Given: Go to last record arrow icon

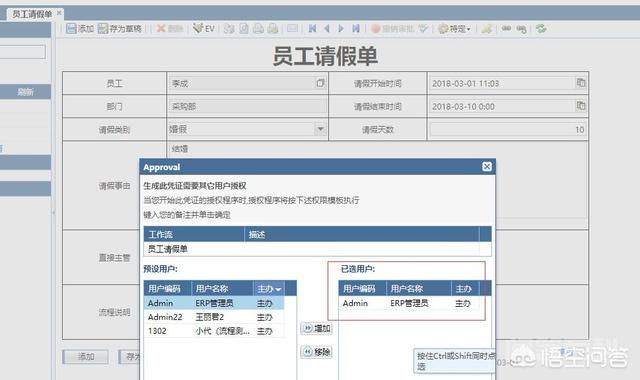Looking at the screenshot, I should (x=356, y=28).
